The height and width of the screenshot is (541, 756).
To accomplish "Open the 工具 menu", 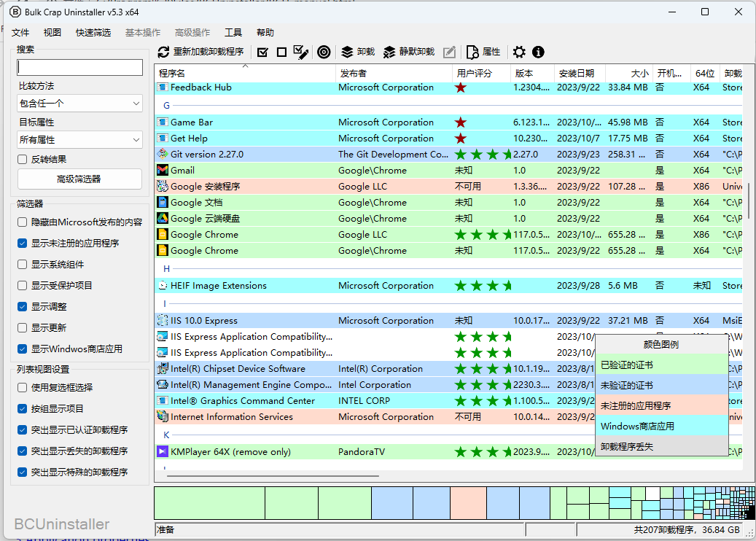I will point(233,33).
